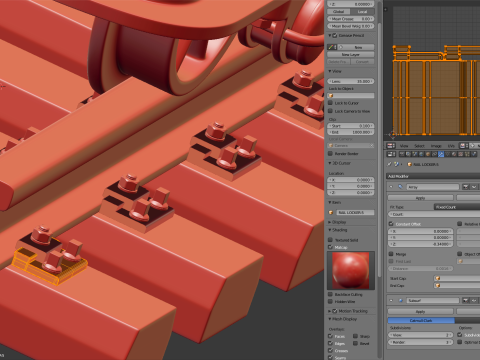Enable Lock Camera to View checkbox
Viewport: 480px width, 360px height.
(330, 111)
